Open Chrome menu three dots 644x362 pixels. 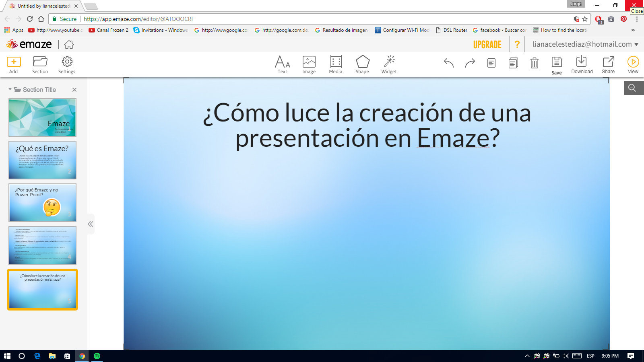coord(637,19)
